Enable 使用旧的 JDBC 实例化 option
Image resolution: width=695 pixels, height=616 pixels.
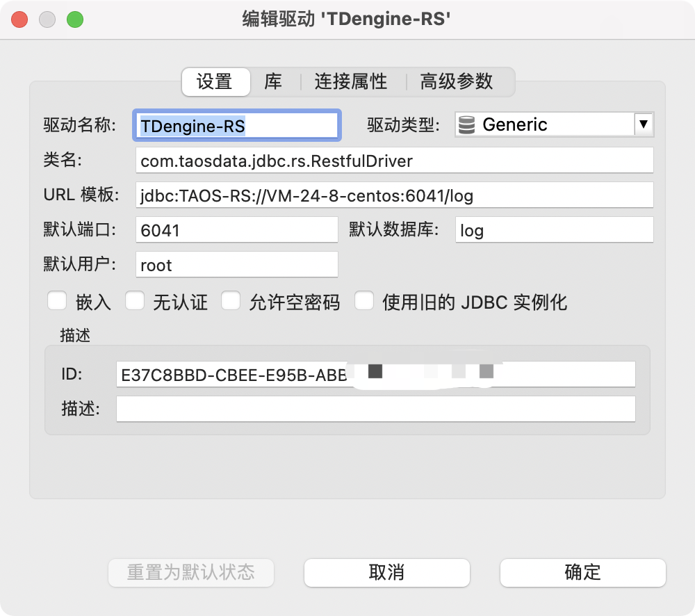coord(364,300)
